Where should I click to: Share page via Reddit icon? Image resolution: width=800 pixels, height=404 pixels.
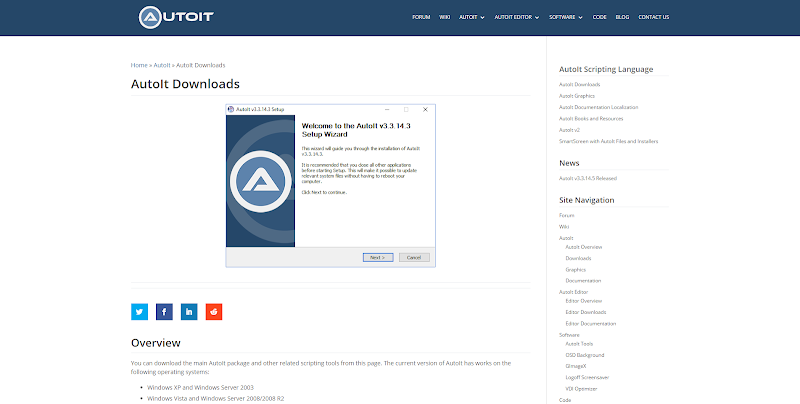point(214,312)
